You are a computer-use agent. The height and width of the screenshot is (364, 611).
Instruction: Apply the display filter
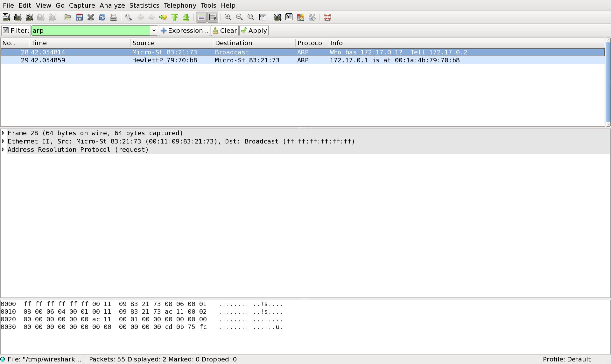coord(254,31)
